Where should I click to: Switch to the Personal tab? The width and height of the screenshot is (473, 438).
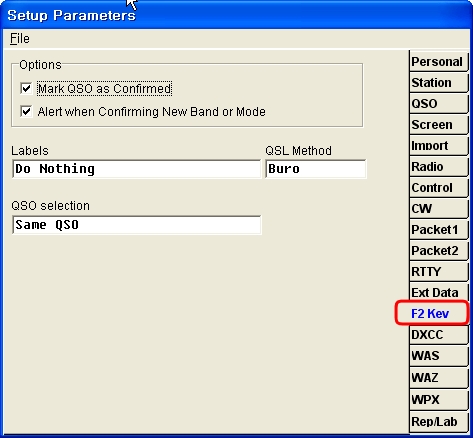pyautogui.click(x=439, y=61)
